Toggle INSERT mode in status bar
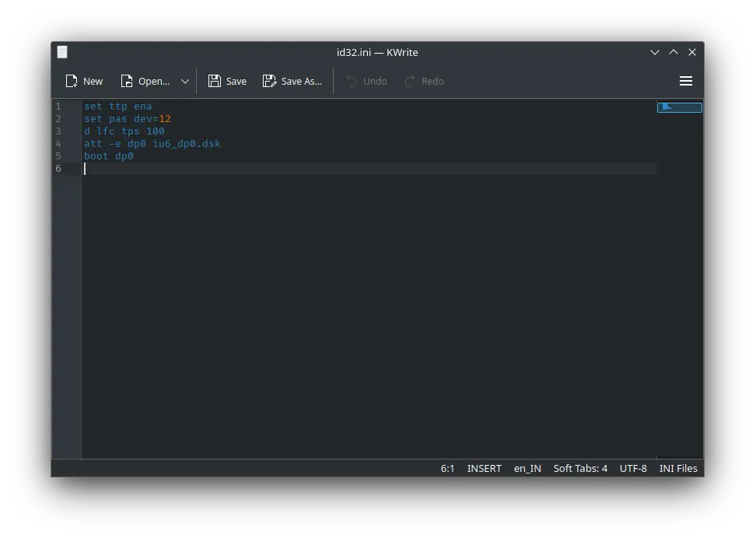The width and height of the screenshot is (756, 538). 484,468
